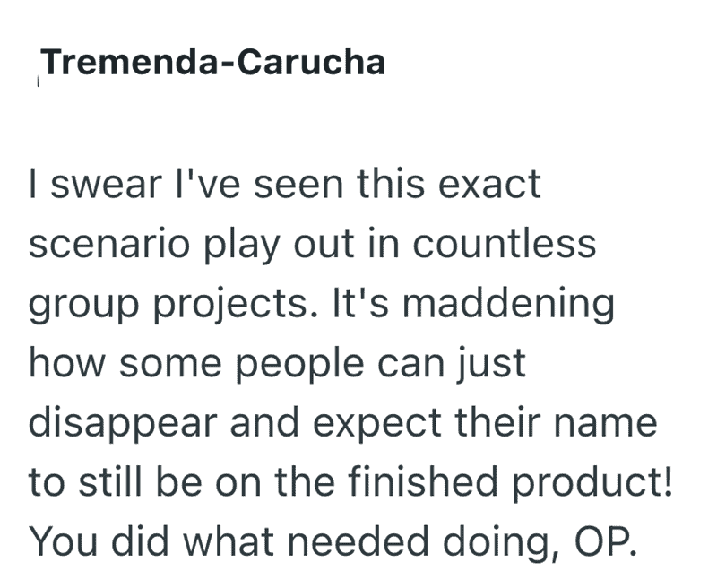Click the word "seen" in the comment
The image size is (717, 588).
(298, 184)
